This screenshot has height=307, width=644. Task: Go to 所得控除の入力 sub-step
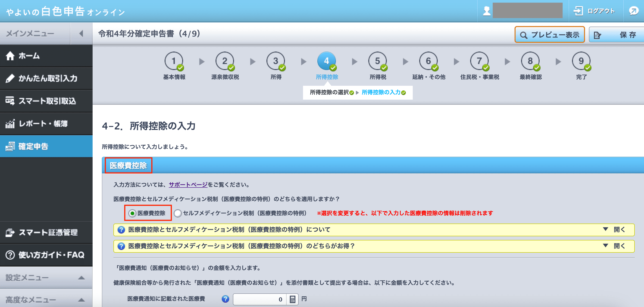381,92
